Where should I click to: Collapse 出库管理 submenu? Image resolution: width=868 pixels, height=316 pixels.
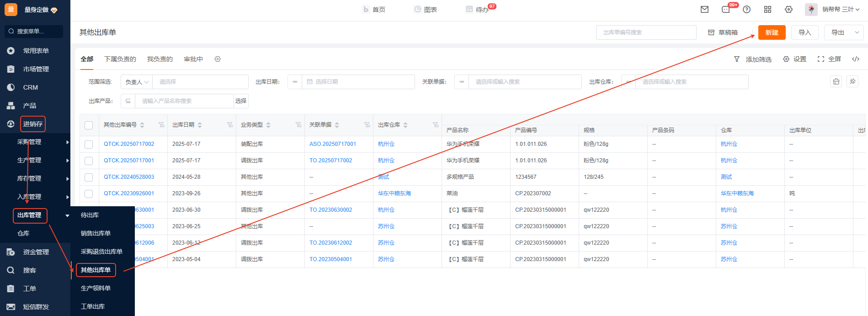coord(68,215)
